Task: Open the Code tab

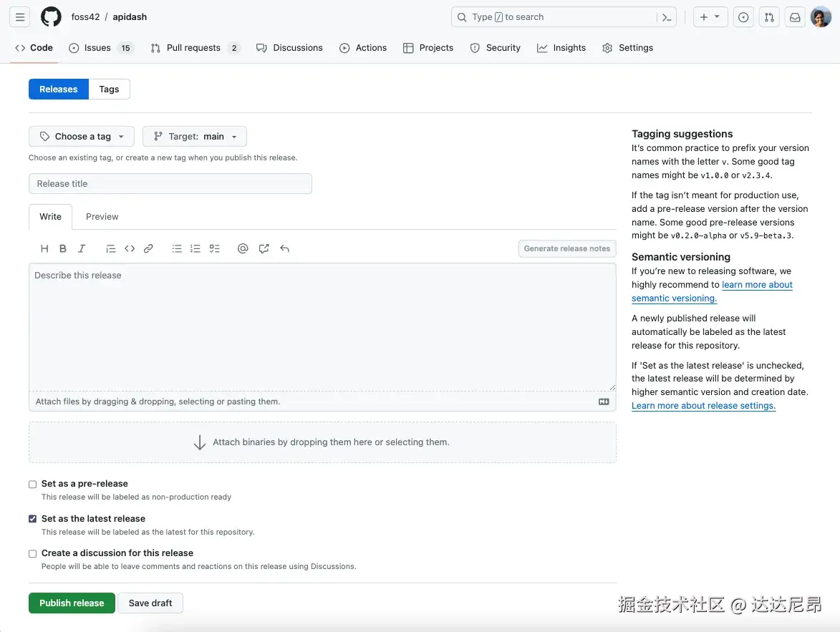Action: point(34,48)
